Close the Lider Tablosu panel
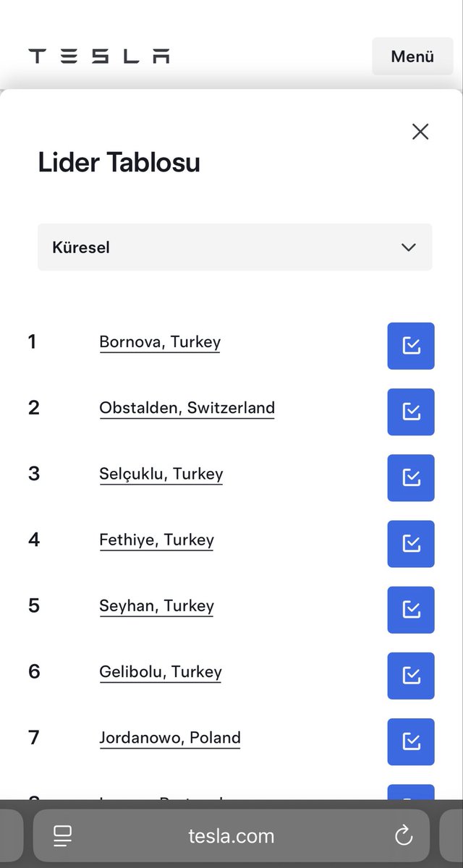The image size is (463, 868). click(420, 132)
